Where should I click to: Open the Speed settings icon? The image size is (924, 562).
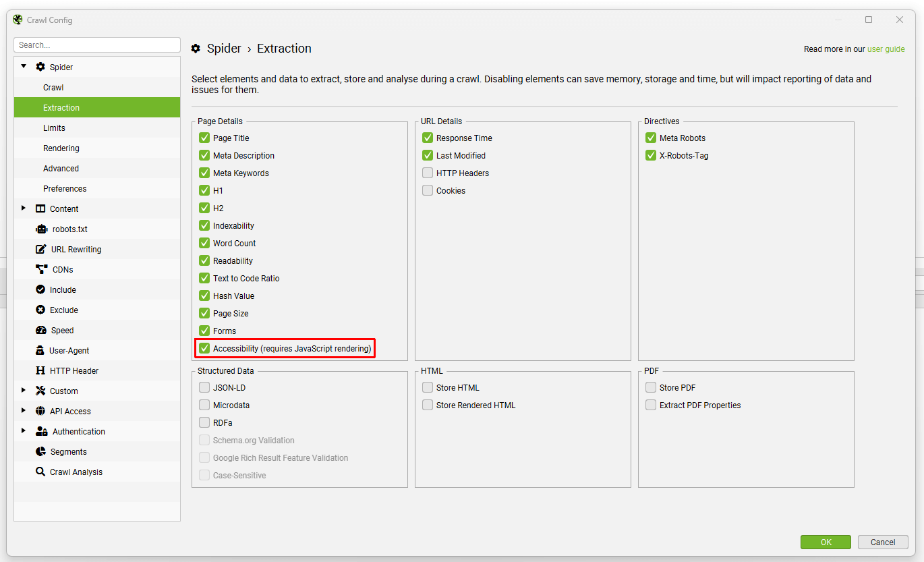(40, 330)
